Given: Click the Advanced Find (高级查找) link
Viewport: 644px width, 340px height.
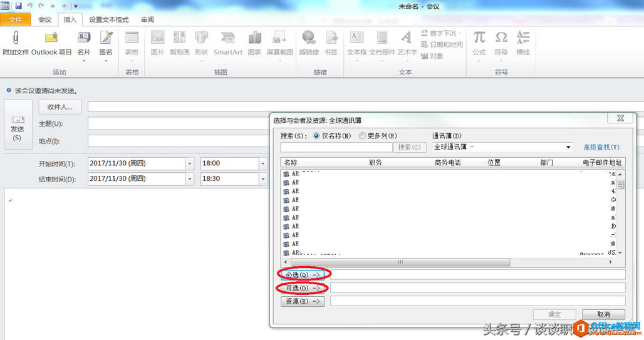Looking at the screenshot, I should (601, 147).
